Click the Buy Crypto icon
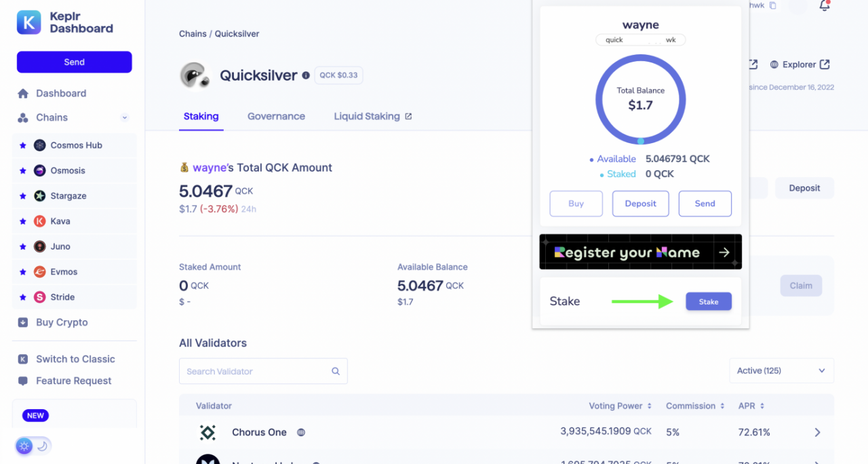The height and width of the screenshot is (464, 868). [x=23, y=322]
